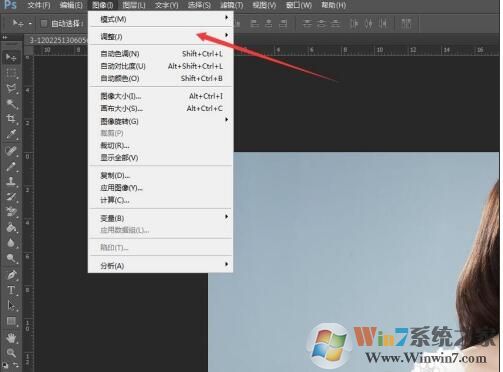Viewport: 503px width, 372px height.
Task: Select the Clone Stamp tool
Action: tap(11, 181)
